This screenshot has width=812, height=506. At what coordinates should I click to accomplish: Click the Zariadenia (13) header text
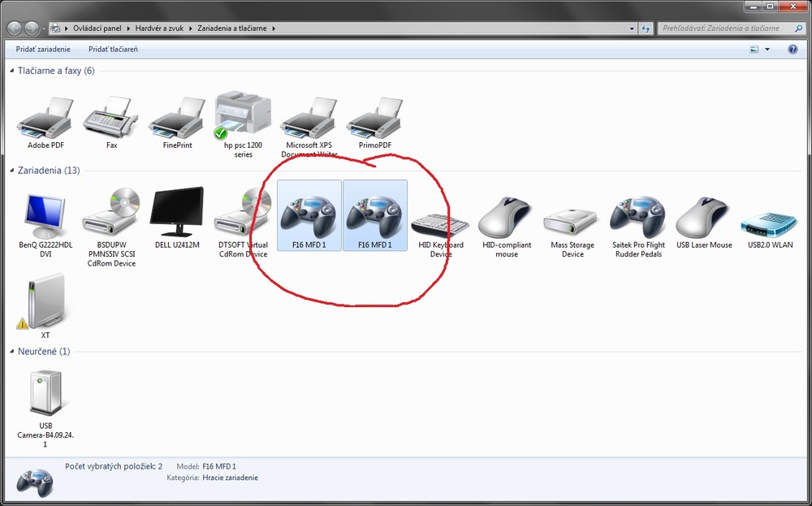point(49,170)
